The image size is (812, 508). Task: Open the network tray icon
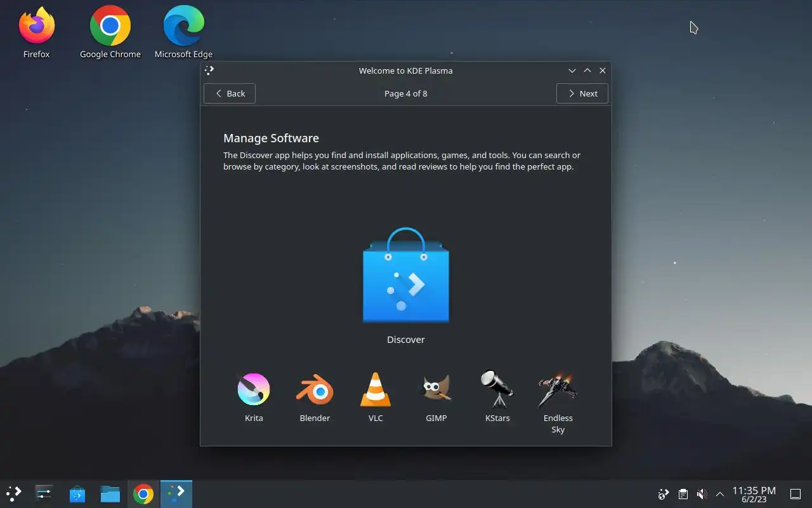pos(664,493)
